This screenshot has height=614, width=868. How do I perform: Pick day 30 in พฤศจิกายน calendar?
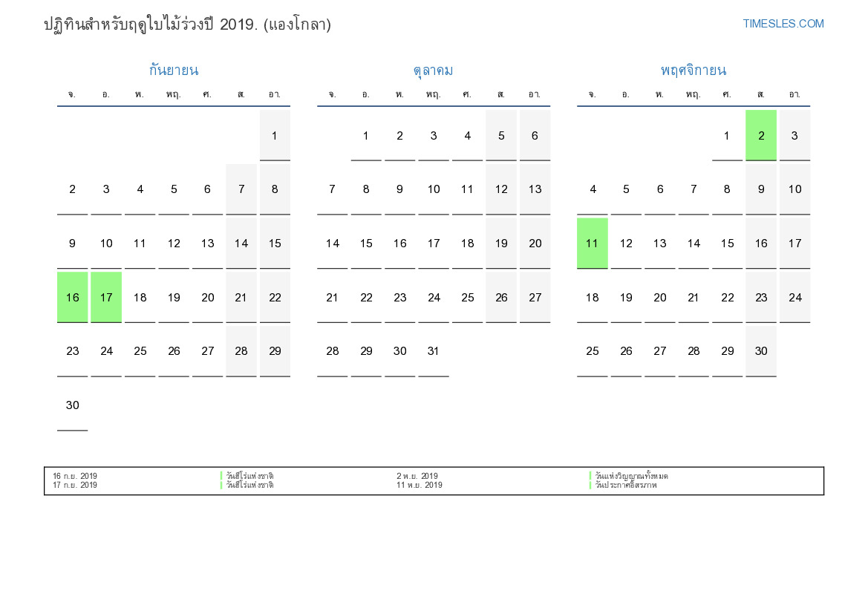click(760, 351)
